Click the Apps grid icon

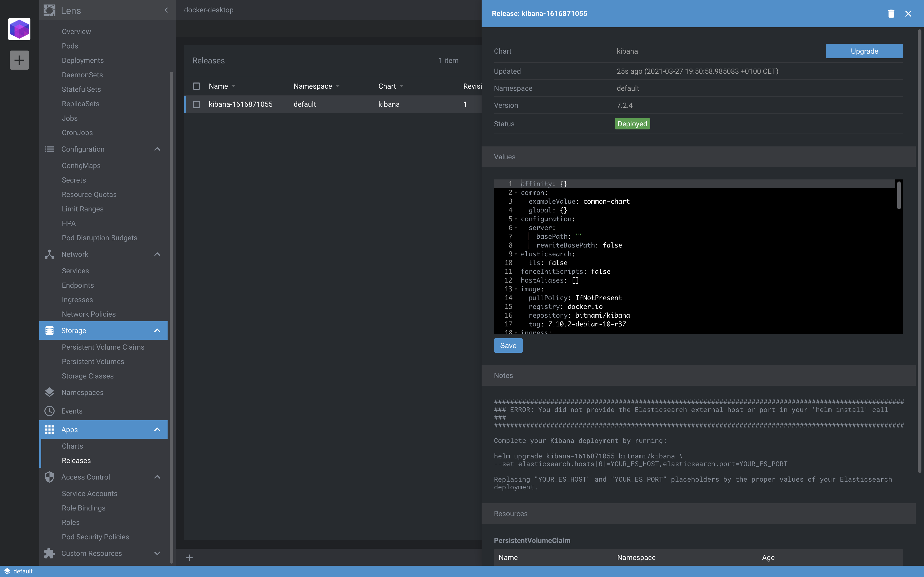click(x=49, y=430)
